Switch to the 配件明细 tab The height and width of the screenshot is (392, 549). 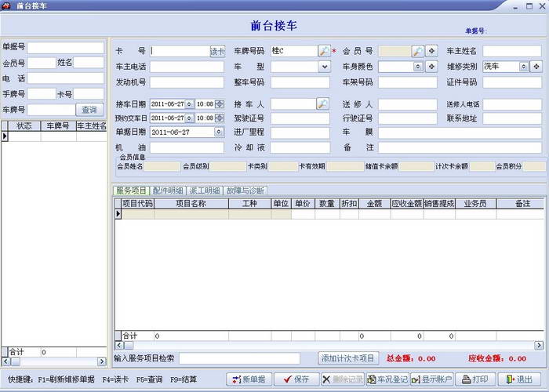click(168, 191)
